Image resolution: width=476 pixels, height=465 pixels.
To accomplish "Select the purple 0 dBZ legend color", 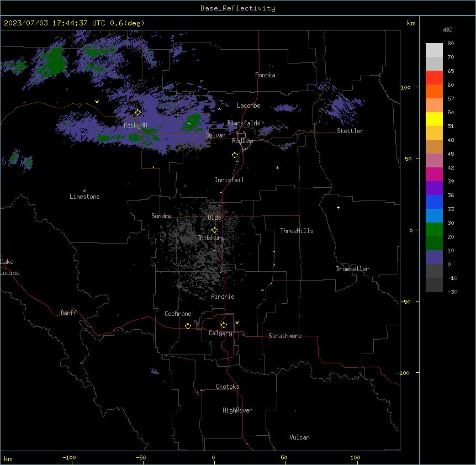I will click(434, 257).
